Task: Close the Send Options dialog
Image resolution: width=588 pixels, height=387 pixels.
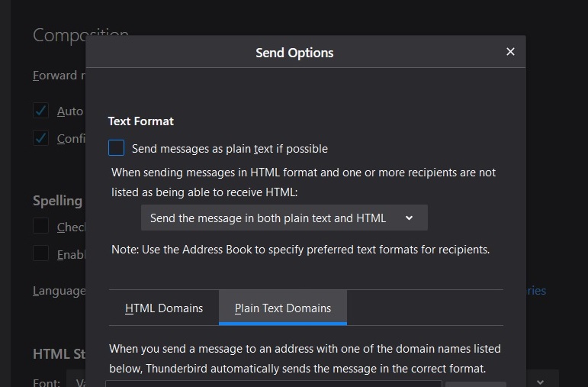Action: point(510,52)
